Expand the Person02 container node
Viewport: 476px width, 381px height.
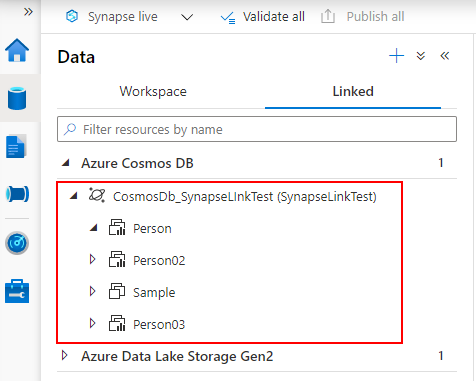(92, 259)
